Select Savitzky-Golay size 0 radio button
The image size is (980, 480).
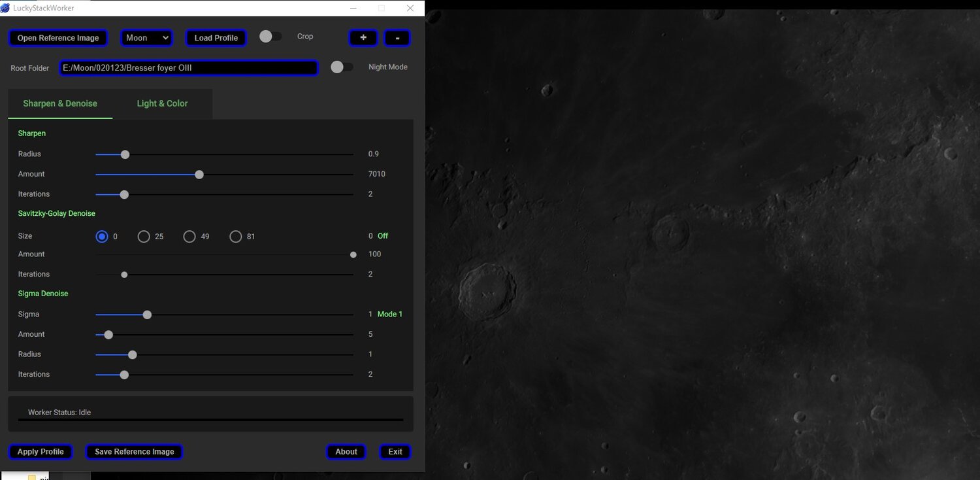[x=102, y=237]
